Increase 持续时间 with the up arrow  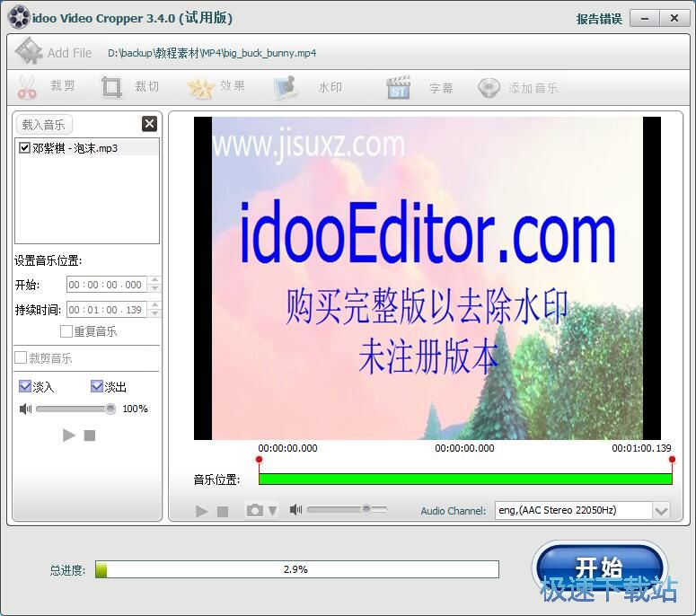154,305
